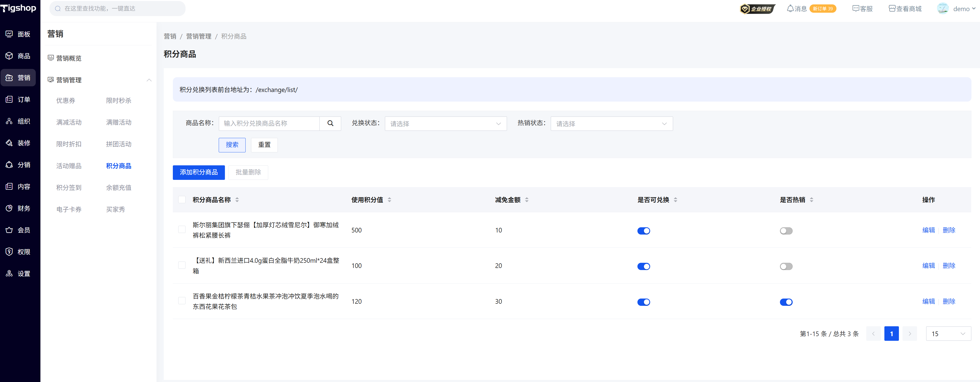Click the 添加积分商品 button
Image resolution: width=980 pixels, height=382 pixels.
198,172
